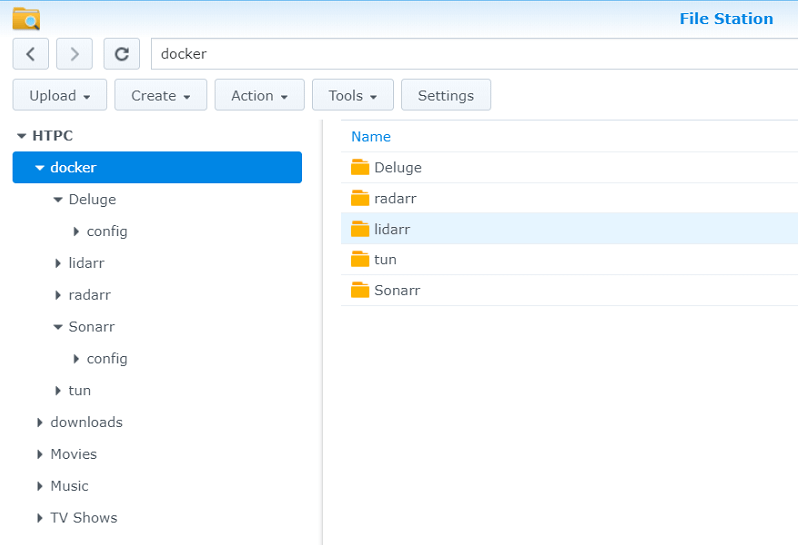Image resolution: width=798 pixels, height=545 pixels.
Task: Click the lidarr folder icon in file list
Action: click(x=360, y=229)
